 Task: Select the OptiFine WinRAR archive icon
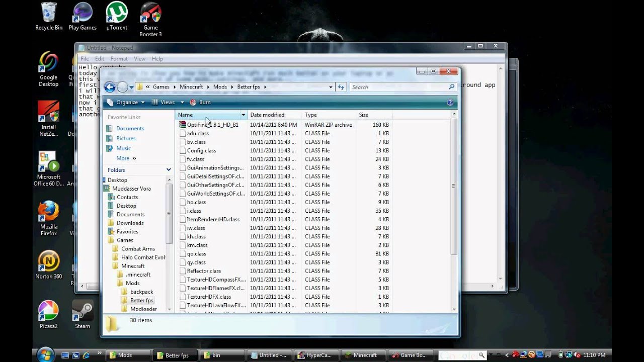(x=183, y=125)
